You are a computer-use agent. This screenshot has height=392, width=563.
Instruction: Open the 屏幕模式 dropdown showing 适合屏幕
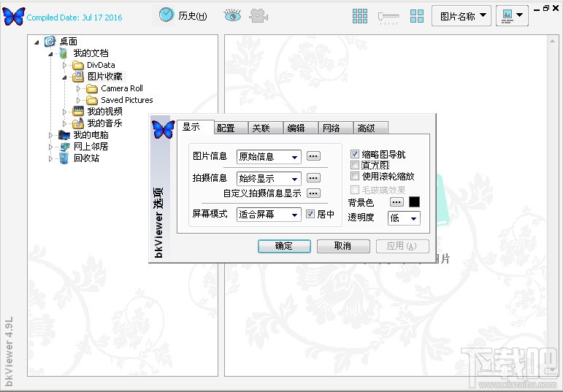click(x=269, y=215)
